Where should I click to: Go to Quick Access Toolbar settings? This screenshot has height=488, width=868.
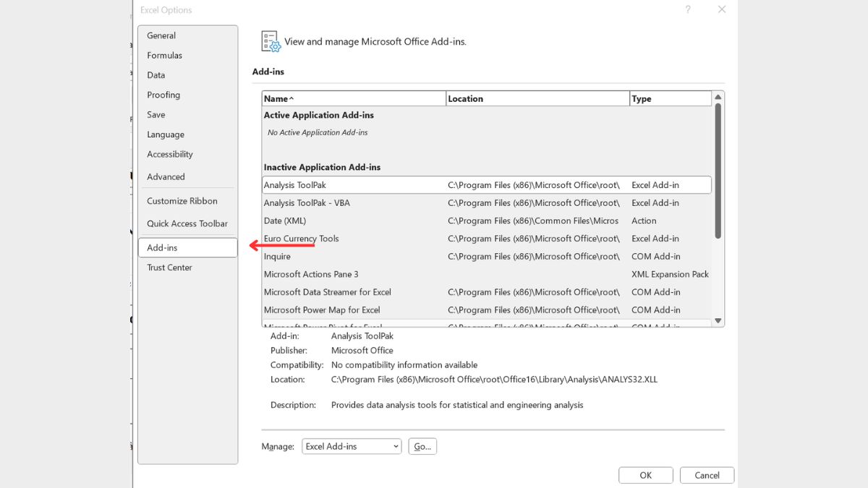click(x=187, y=223)
